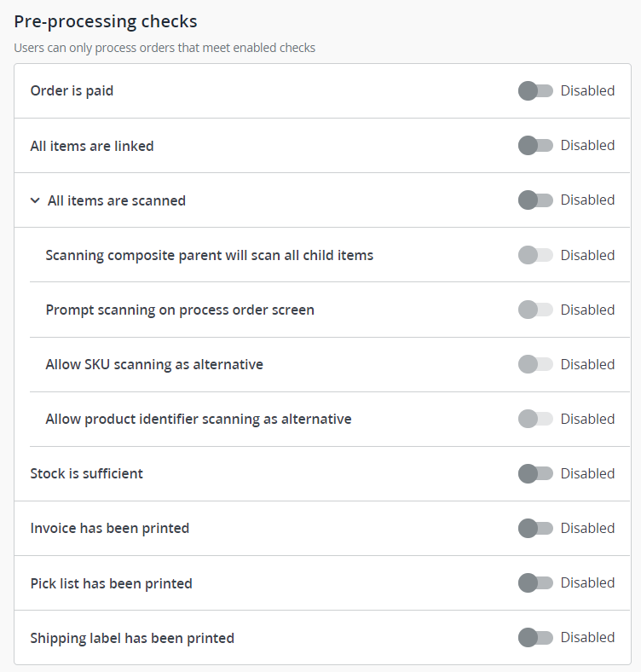
Task: Click Disabled status for Pick list row
Action: tap(587, 582)
